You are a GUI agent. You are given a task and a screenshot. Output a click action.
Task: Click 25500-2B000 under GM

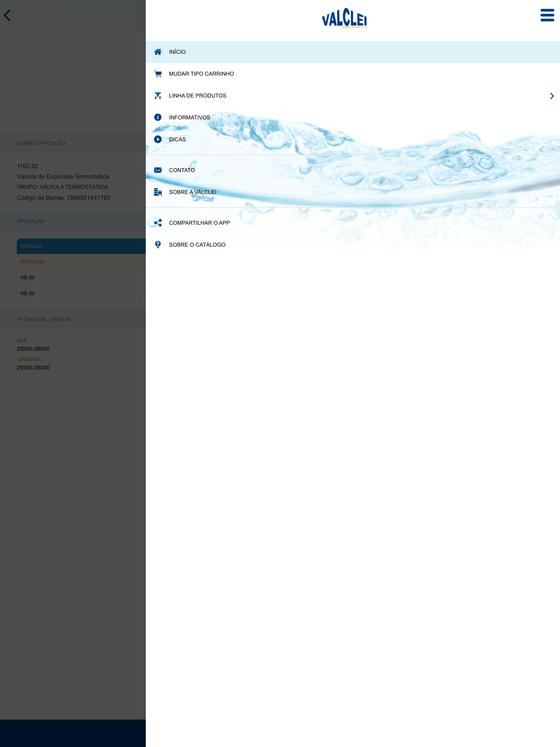(33, 349)
